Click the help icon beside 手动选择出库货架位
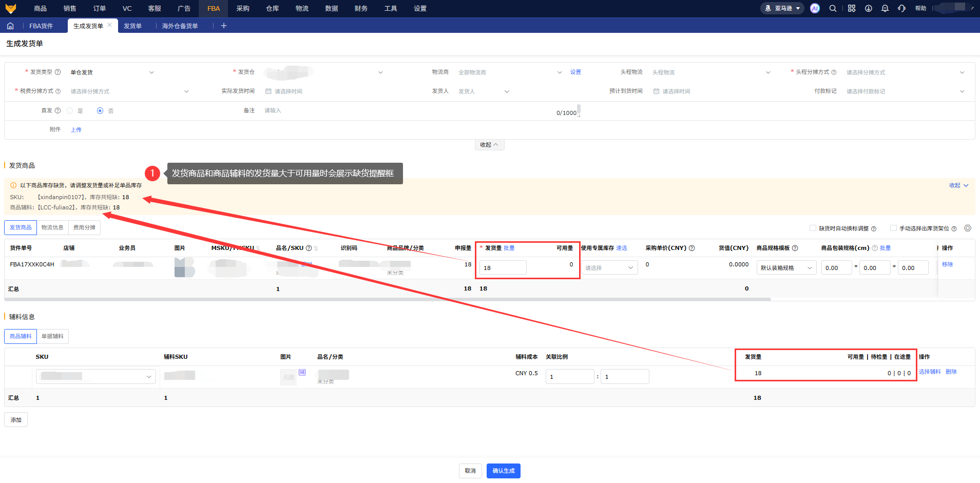Screen dimensions: 980x483 click(954, 228)
